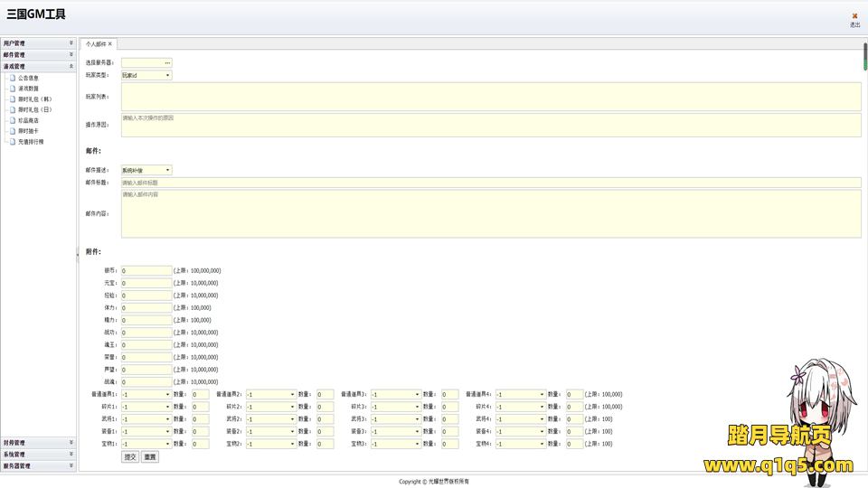Open 公告信息 page in sidebar

[28, 79]
